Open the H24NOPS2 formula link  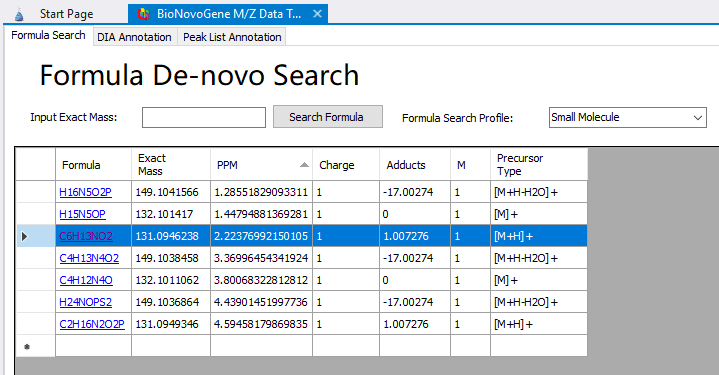(85, 302)
